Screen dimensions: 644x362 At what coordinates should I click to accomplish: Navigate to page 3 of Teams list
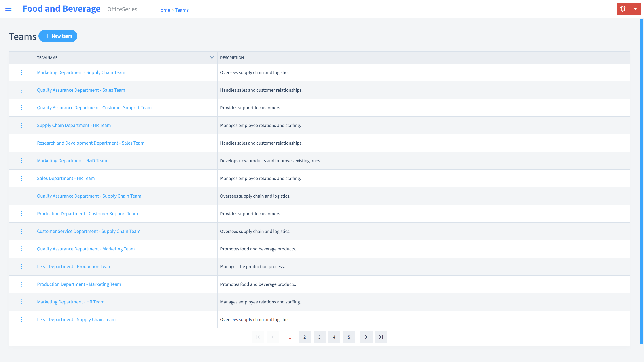coord(319,337)
